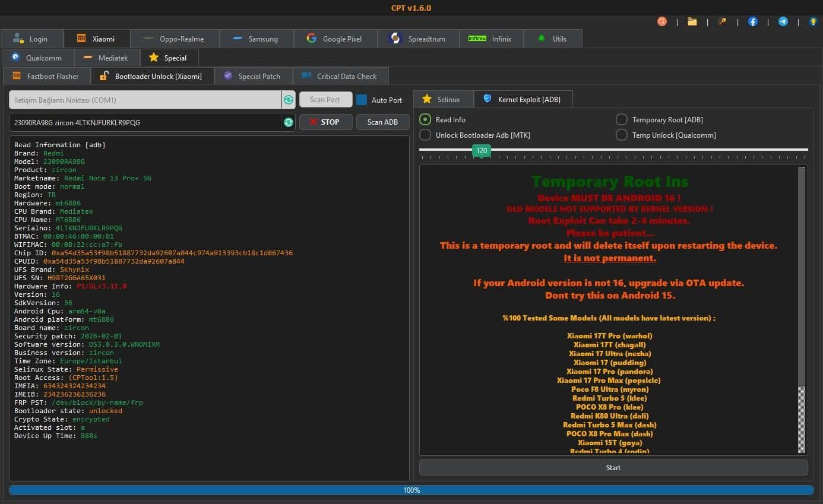Click the Security patch value 2026-02-01
This screenshot has width=823, height=504.
click(101, 336)
